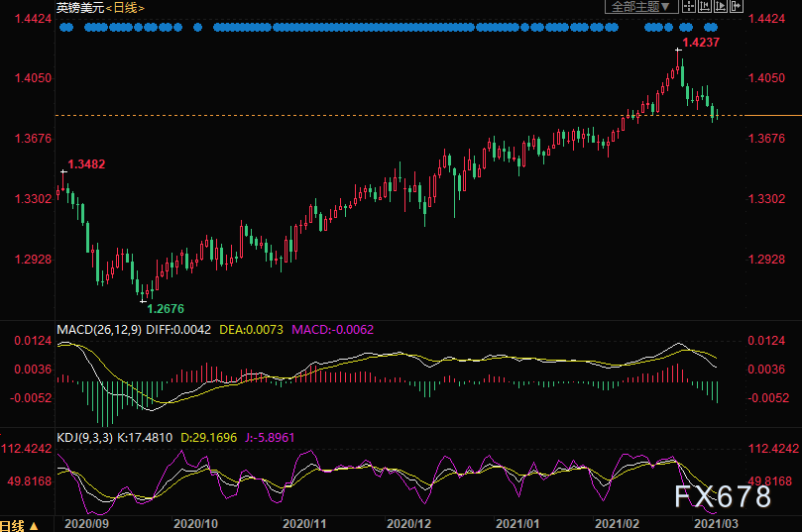The width and height of the screenshot is (802, 532).
Task: Activate the crosshair cursor tool icon
Action: tap(689, 7)
